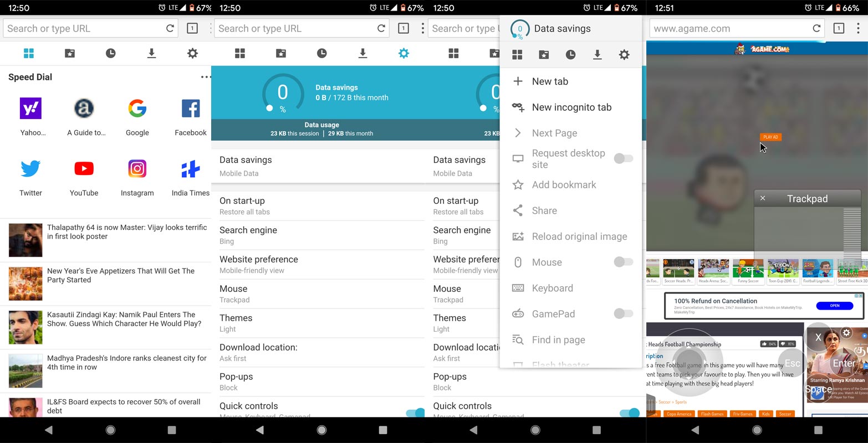The image size is (868, 443).
Task: Open Data savings Mobile Data row on settings screen
Action: (318, 166)
